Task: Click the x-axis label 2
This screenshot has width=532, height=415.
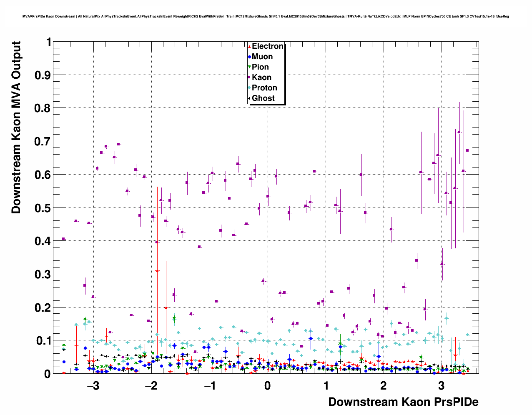Action: pos(384,385)
